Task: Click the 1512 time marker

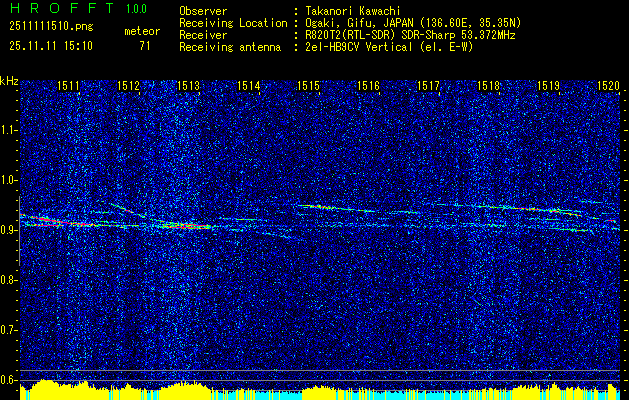Action: point(129,85)
